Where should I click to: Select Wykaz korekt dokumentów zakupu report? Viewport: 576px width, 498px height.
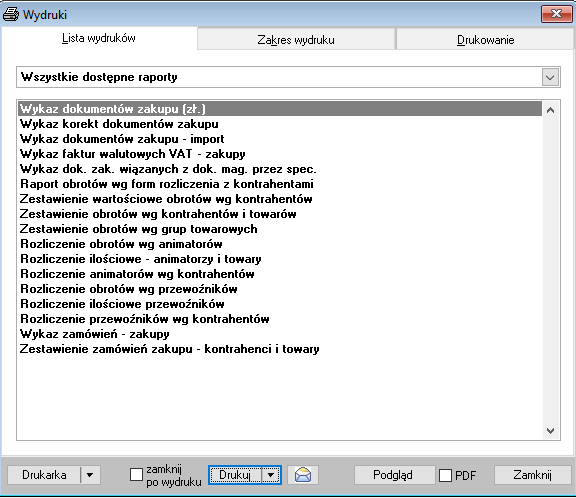pos(119,124)
